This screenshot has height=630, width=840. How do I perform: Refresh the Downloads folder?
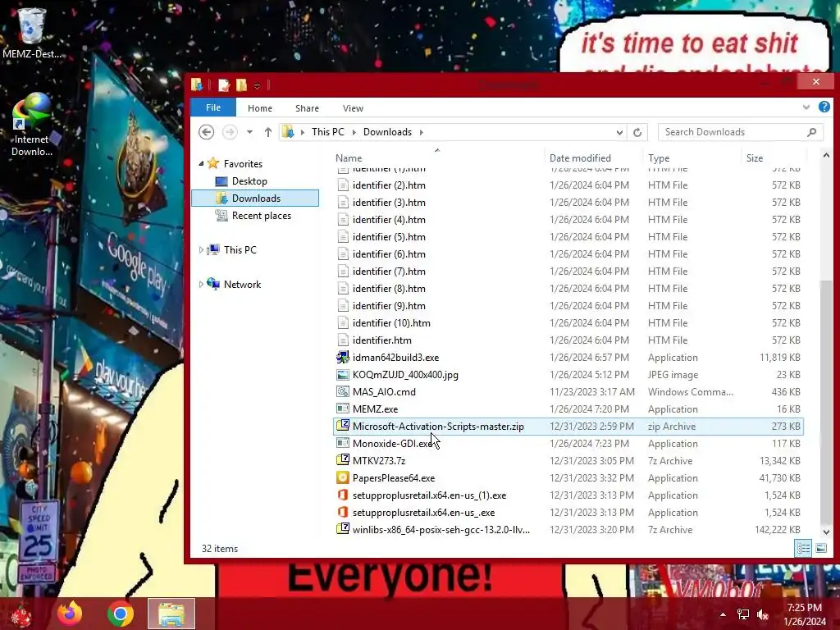[x=637, y=132]
